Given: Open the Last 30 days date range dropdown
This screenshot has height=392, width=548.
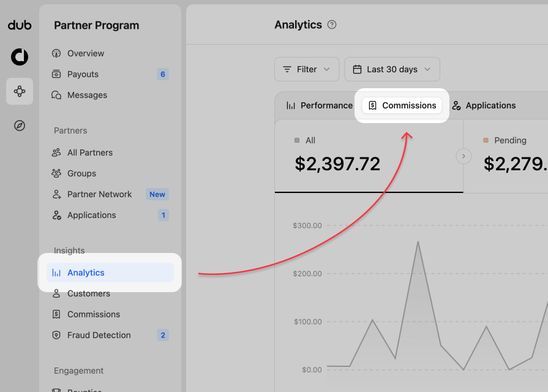Looking at the screenshot, I should [x=392, y=69].
